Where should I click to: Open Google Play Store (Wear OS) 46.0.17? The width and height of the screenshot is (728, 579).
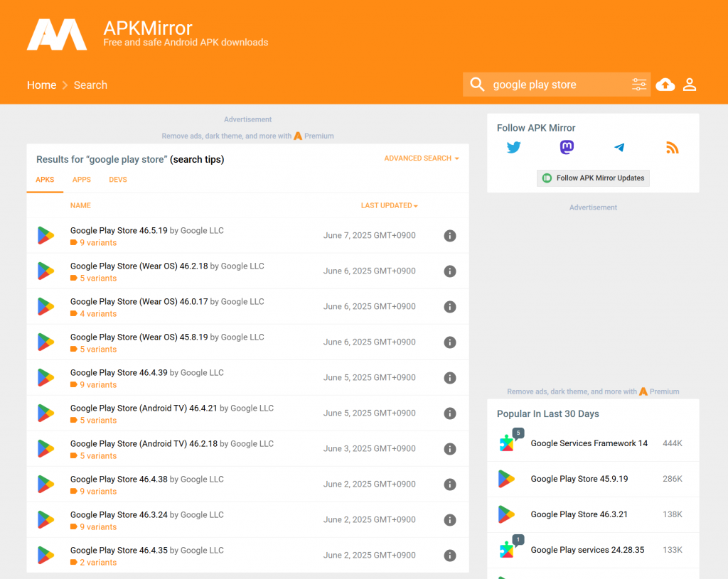tap(139, 301)
